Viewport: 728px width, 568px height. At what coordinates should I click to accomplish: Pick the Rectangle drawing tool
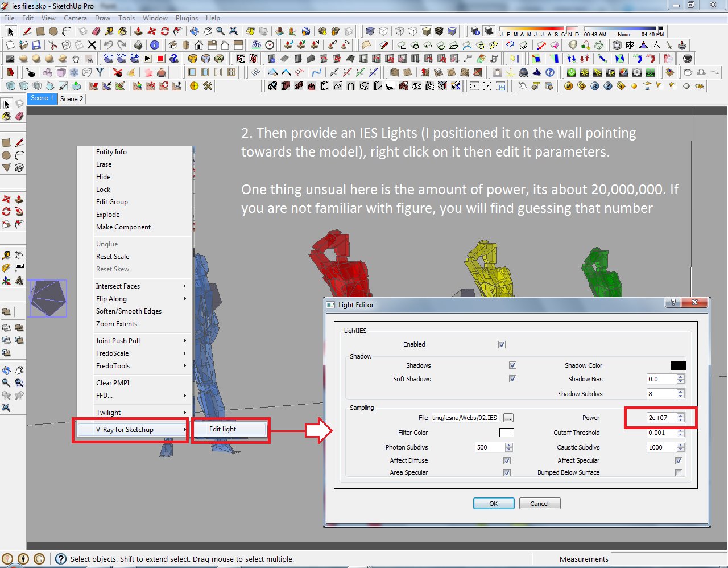click(6, 142)
